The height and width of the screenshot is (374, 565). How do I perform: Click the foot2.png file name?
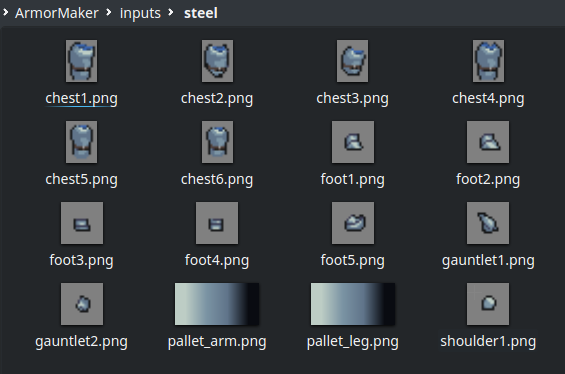tap(488, 179)
